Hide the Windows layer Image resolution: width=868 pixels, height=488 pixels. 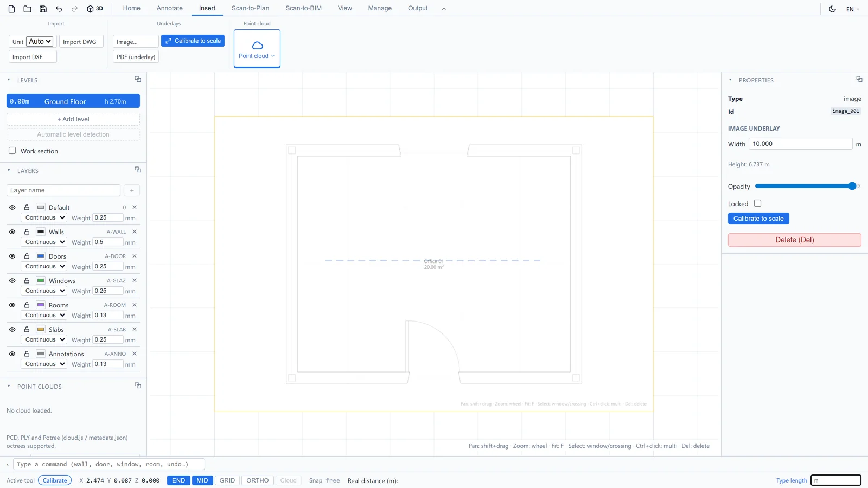tap(12, 280)
